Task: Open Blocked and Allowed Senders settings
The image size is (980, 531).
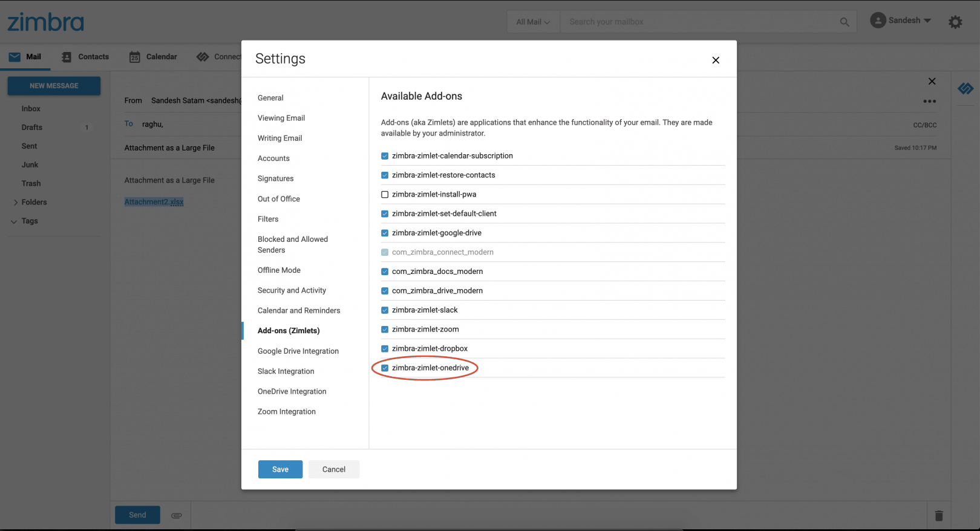Action: [293, 244]
